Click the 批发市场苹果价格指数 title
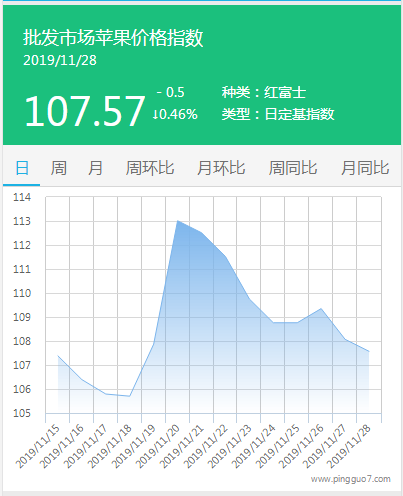The image size is (403, 496). point(113,37)
